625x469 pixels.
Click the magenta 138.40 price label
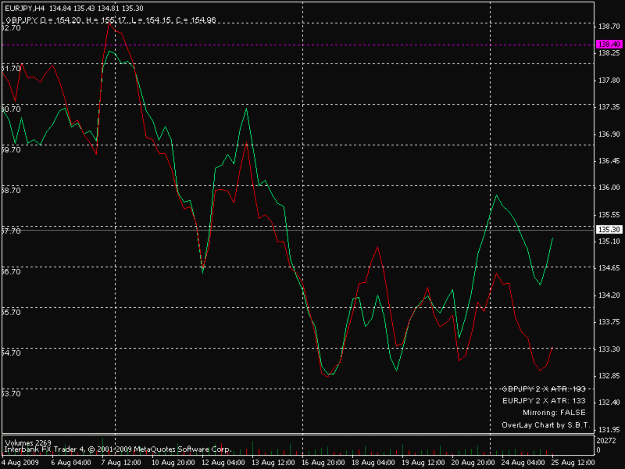click(609, 44)
